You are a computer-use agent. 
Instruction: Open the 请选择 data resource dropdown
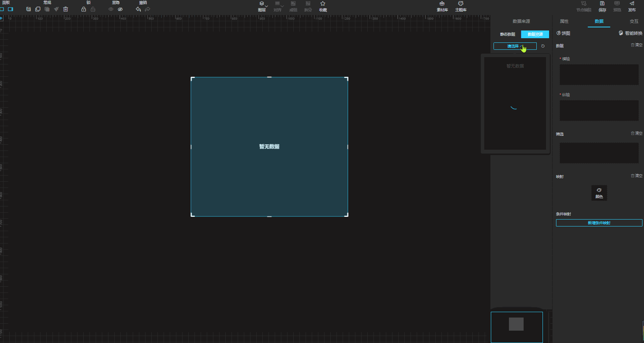coord(515,46)
